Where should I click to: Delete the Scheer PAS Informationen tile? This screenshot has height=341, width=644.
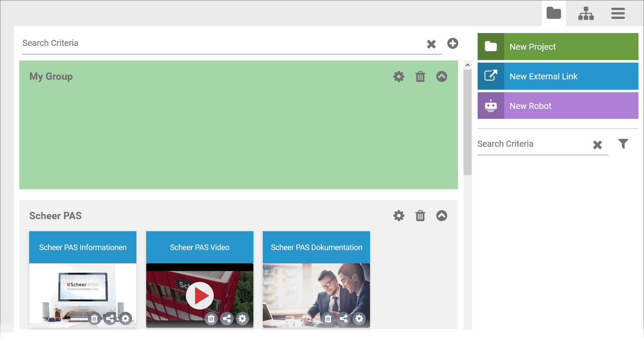[x=95, y=319]
